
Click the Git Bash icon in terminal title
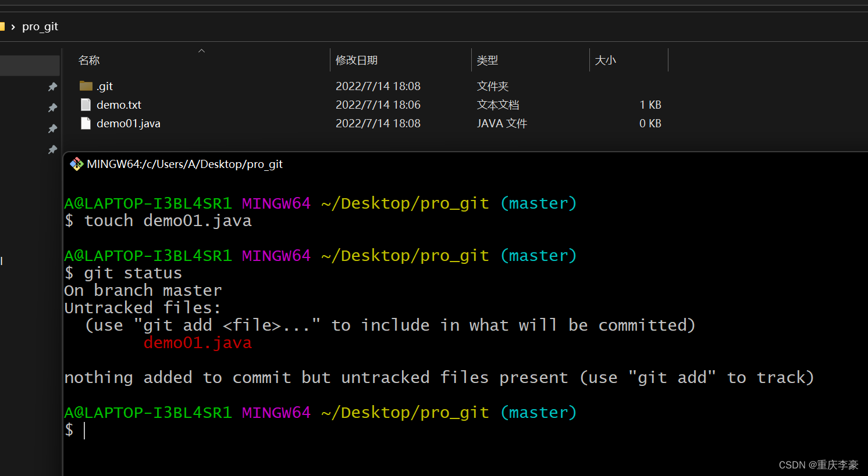click(77, 164)
